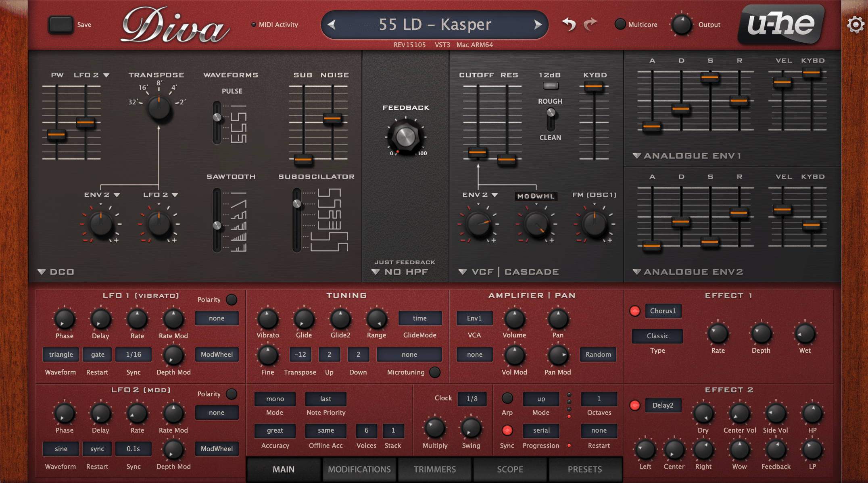Open the NO HPF module menu

(x=400, y=272)
